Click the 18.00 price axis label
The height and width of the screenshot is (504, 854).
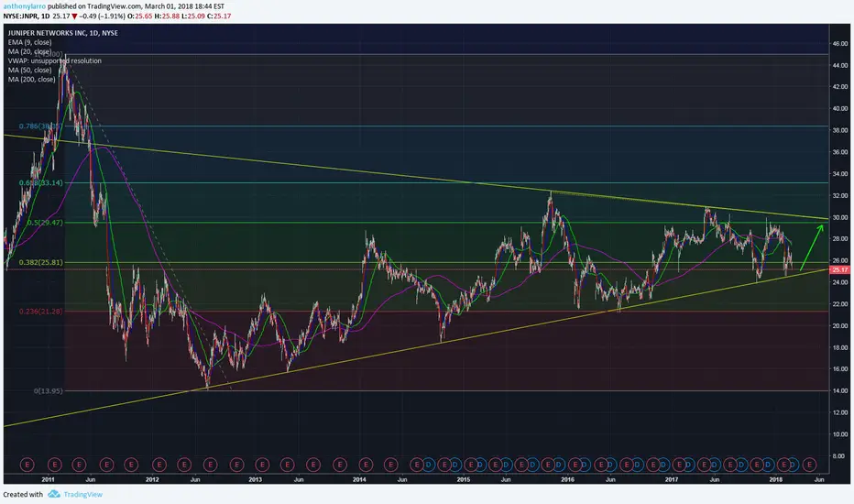click(840, 347)
